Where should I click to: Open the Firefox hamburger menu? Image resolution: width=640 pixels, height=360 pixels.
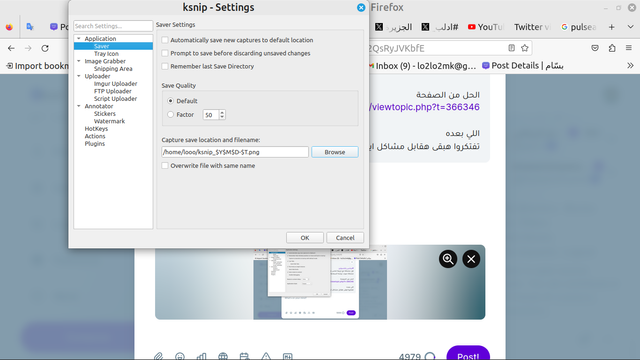coord(629,48)
